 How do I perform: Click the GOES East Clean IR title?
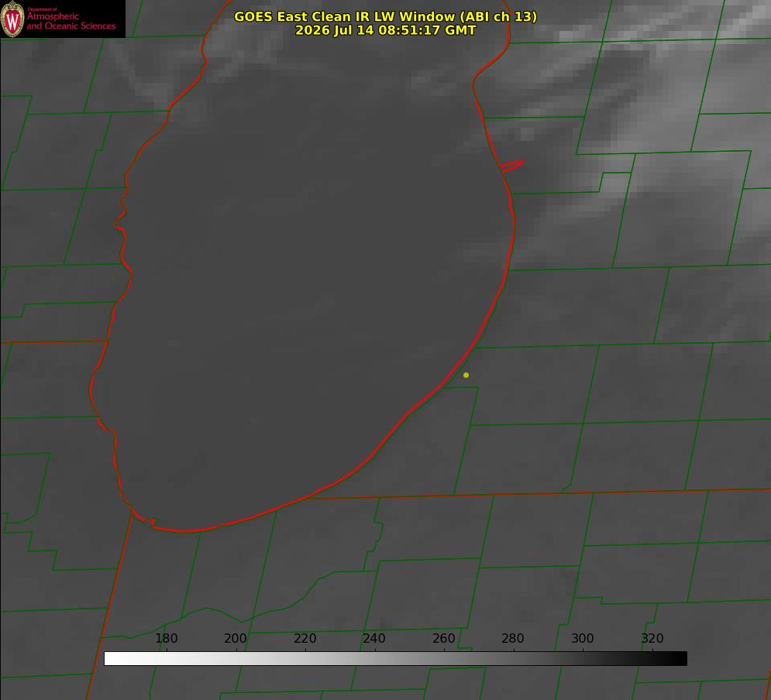tap(386, 16)
